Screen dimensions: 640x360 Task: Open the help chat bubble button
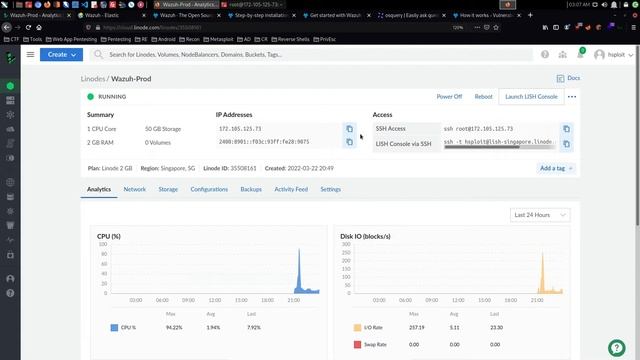pyautogui.click(x=617, y=348)
